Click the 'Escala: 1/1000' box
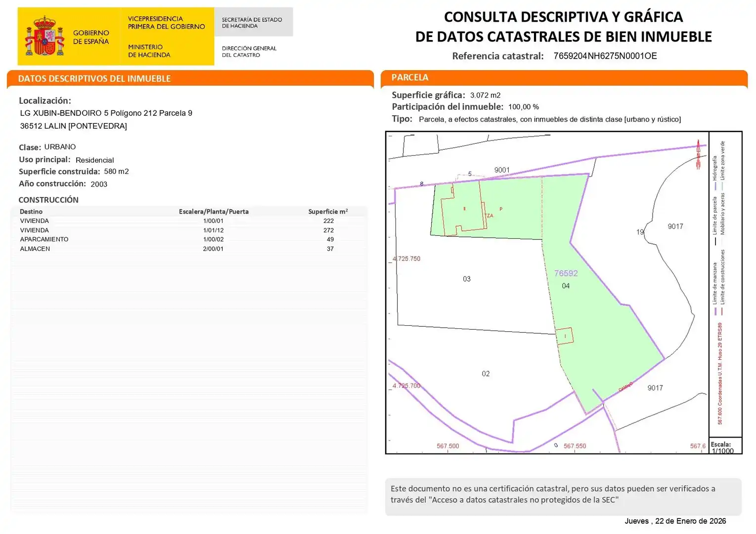The width and height of the screenshot is (756, 534). [725, 446]
